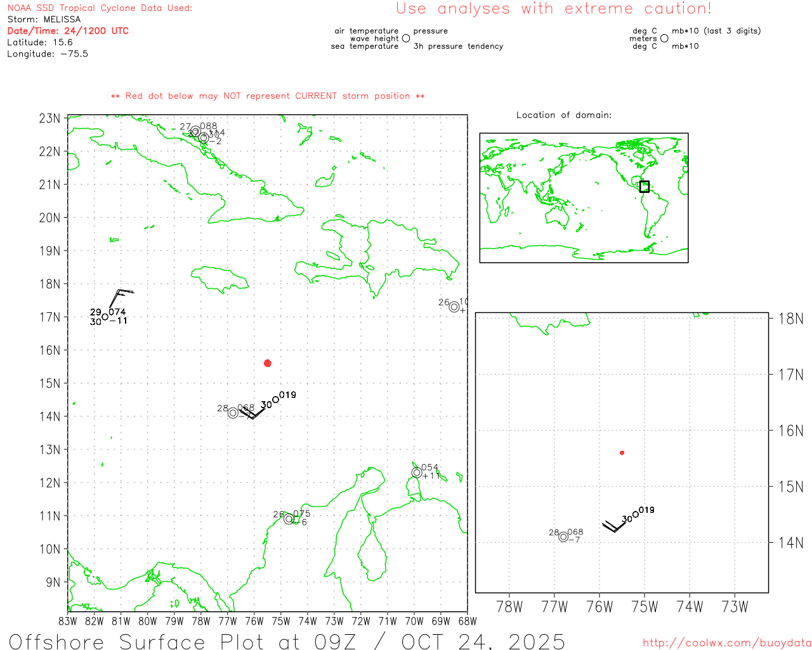The width and height of the screenshot is (812, 650).
Task: Click the 'Location of domain:' label
Action: coord(564,115)
